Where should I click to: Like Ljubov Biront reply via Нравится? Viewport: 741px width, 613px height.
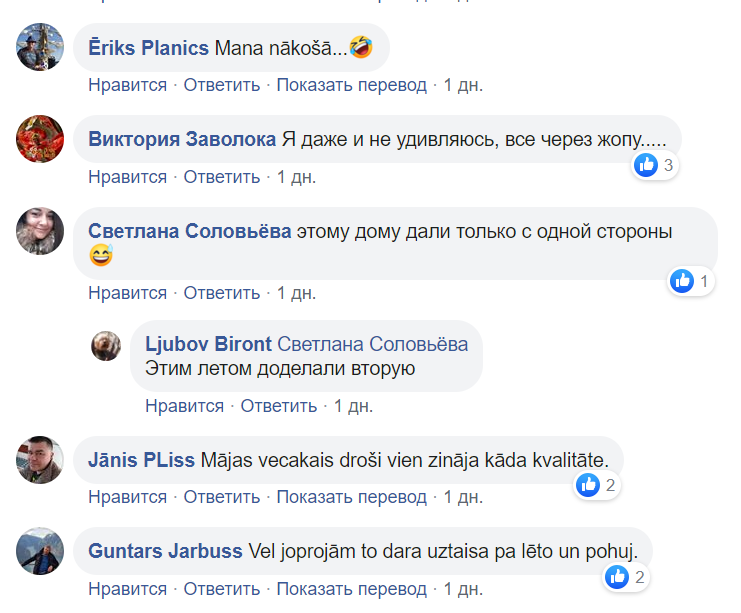(185, 406)
